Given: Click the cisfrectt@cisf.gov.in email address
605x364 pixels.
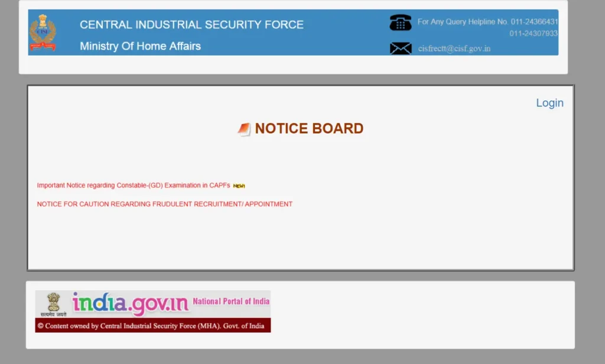Looking at the screenshot, I should tap(454, 48).
